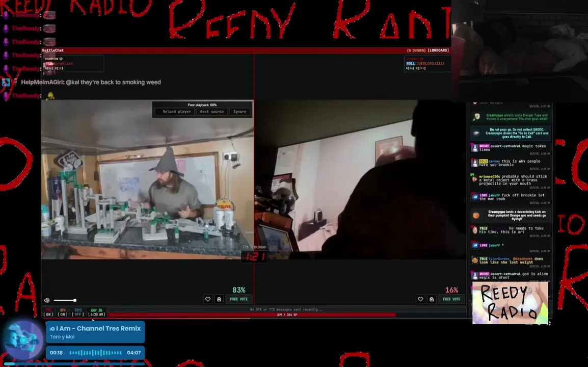Screen dimensions: 588x367
Task: Dismiss poor playback warning with Ignore
Action: [x=239, y=112]
